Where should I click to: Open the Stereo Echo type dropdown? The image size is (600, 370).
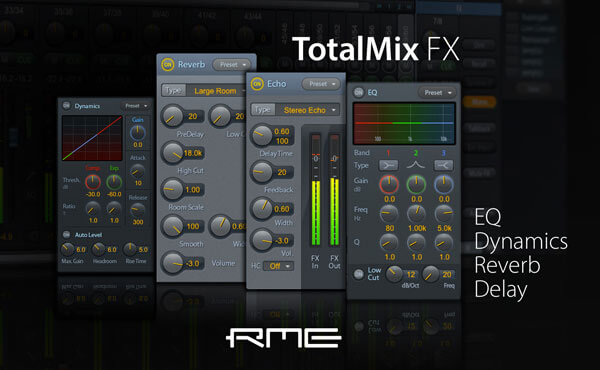(x=308, y=110)
